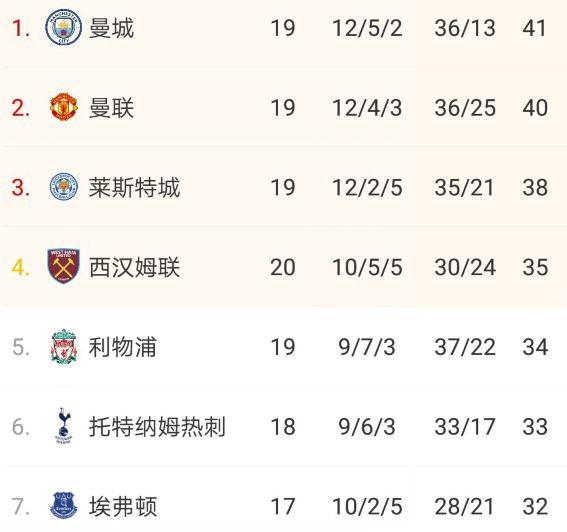This screenshot has width=567, height=532.
Task: Tap the 埃弗顿 team name
Action: [123, 506]
